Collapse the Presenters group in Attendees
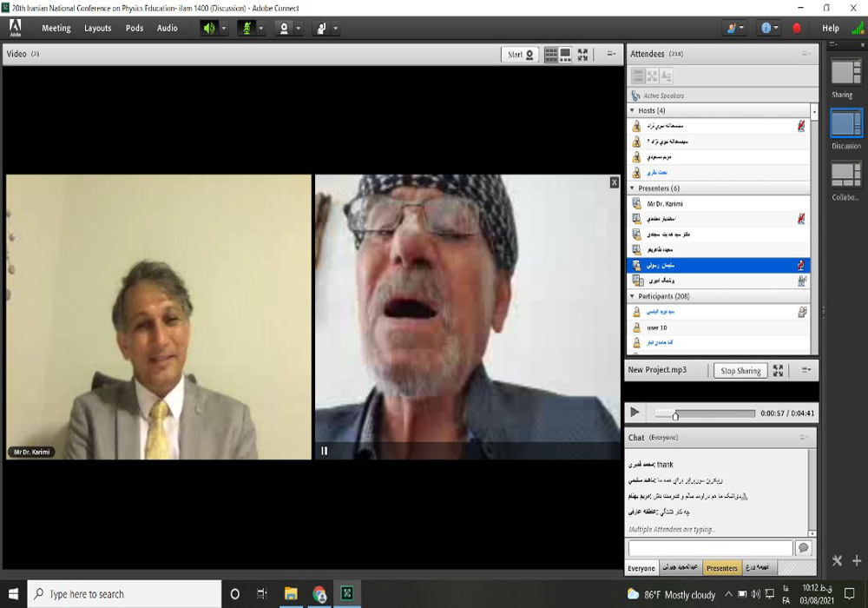868x608 pixels. [633, 188]
